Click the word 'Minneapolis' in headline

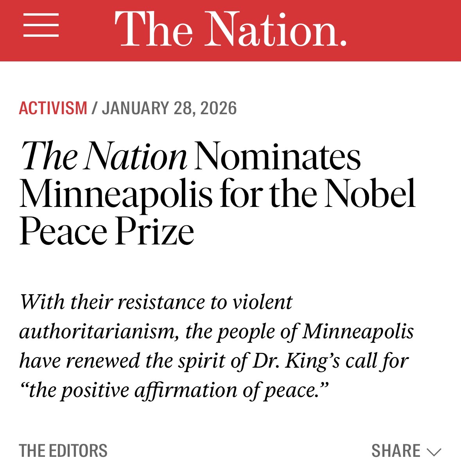pos(116,194)
